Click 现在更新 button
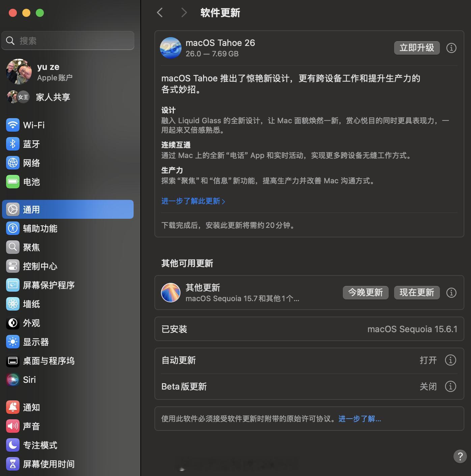The image size is (471, 476). coord(417,292)
